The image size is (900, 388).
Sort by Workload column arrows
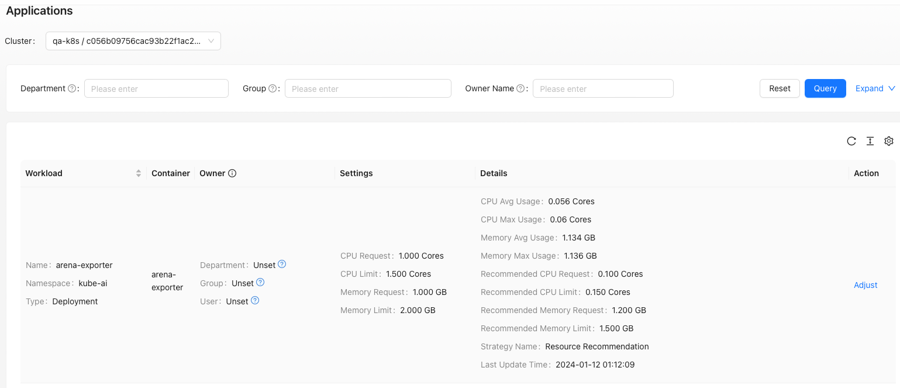(x=138, y=173)
